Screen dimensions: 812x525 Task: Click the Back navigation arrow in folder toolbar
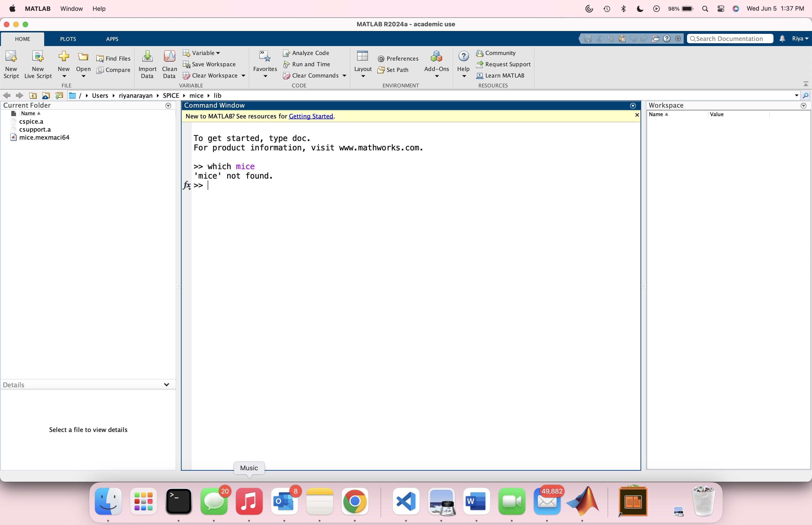[7, 95]
